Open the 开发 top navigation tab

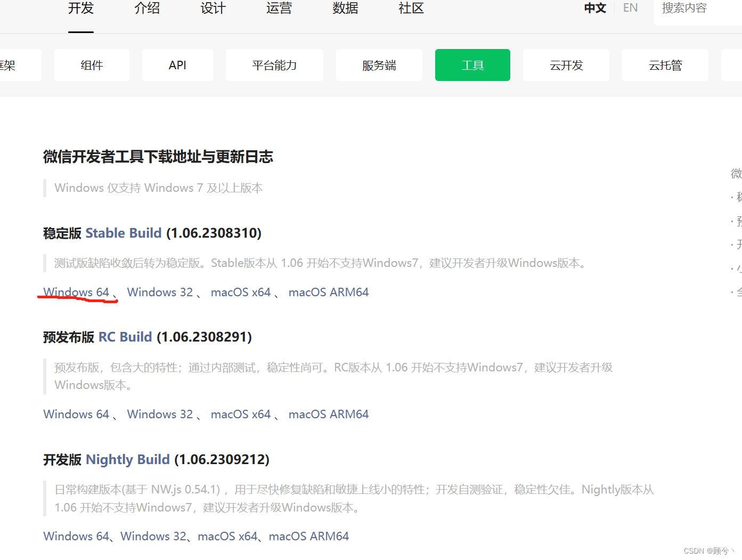click(81, 9)
